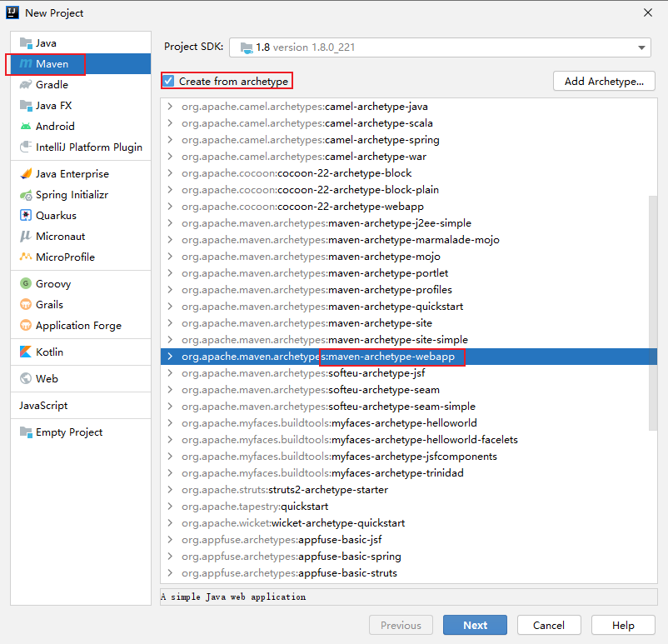Click the Micronaut mu icon

26,236
